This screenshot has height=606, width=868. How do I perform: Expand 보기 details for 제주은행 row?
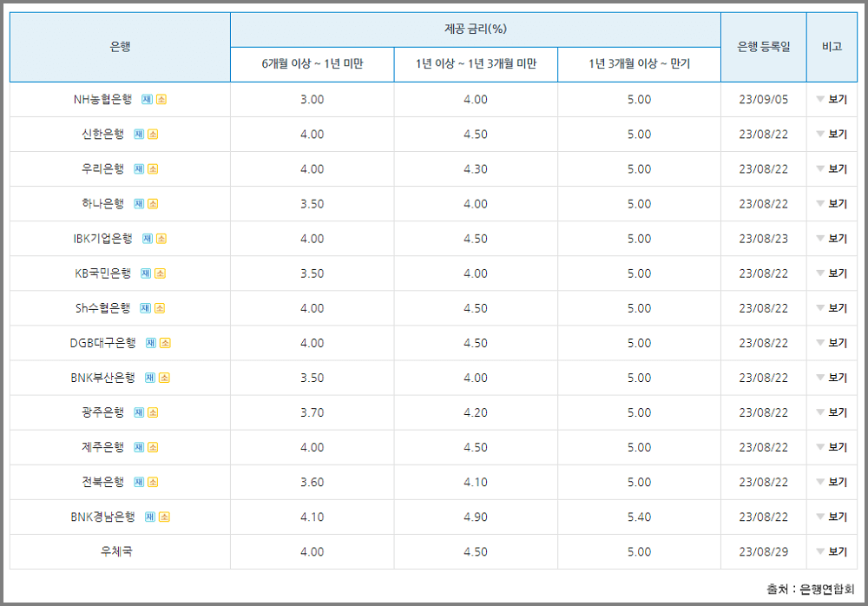click(832, 448)
